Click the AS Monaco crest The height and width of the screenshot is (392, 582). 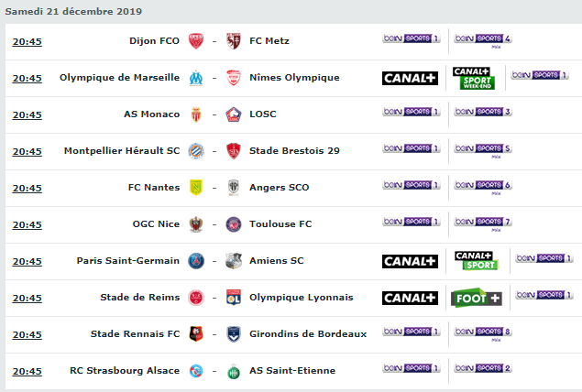196,114
